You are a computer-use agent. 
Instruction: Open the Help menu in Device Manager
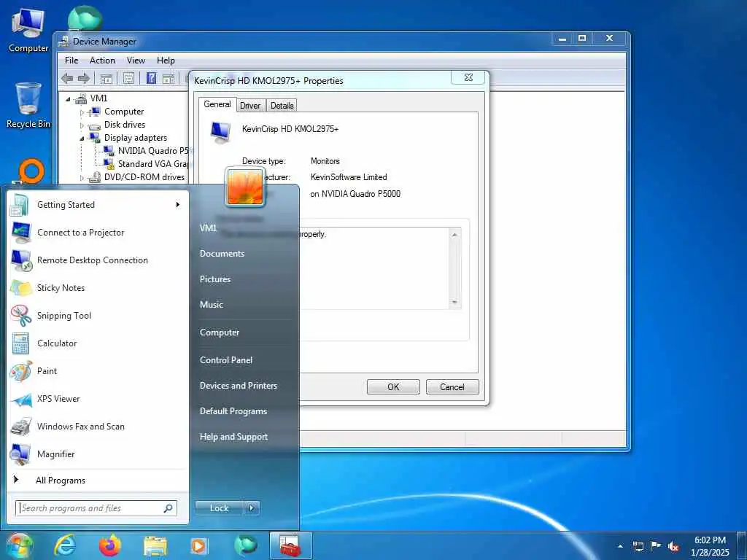(x=166, y=61)
